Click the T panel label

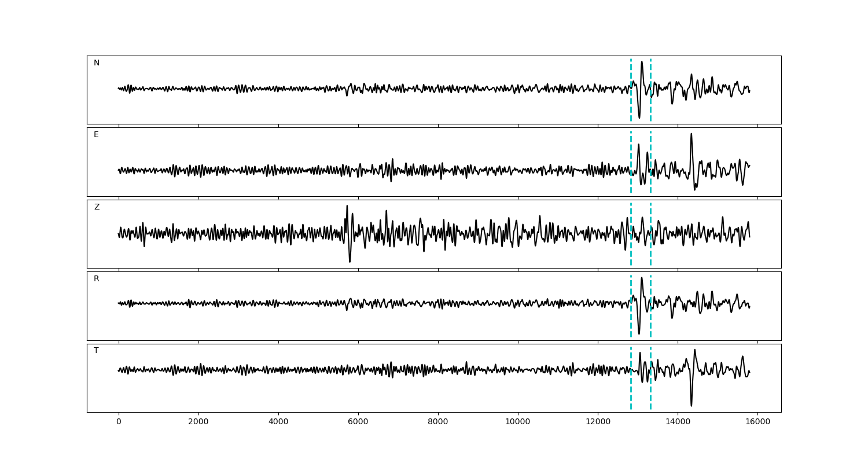pos(96,351)
